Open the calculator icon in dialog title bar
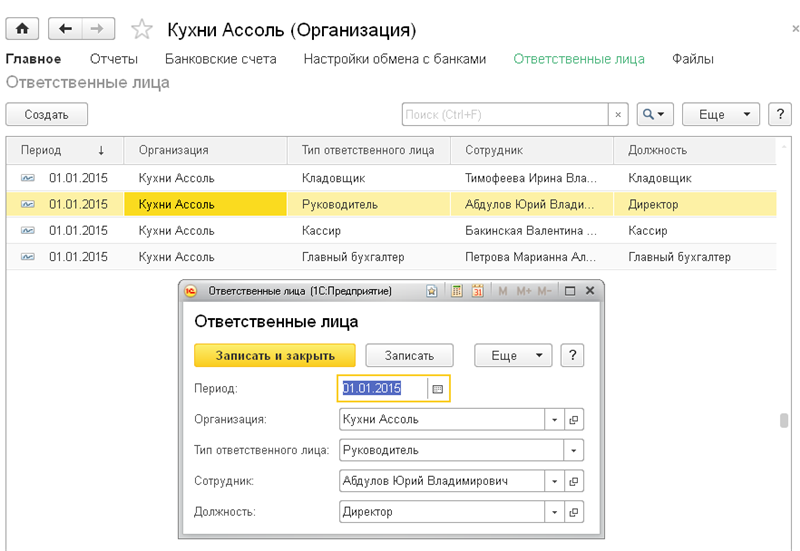This screenshot has height=551, width=800. pyautogui.click(x=456, y=291)
